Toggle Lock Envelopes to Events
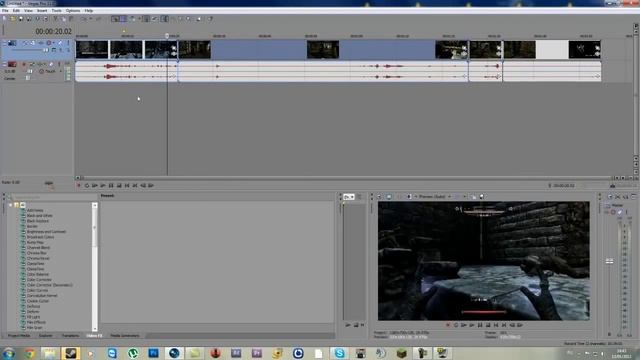This screenshot has width=640, height=360. coord(146,19)
